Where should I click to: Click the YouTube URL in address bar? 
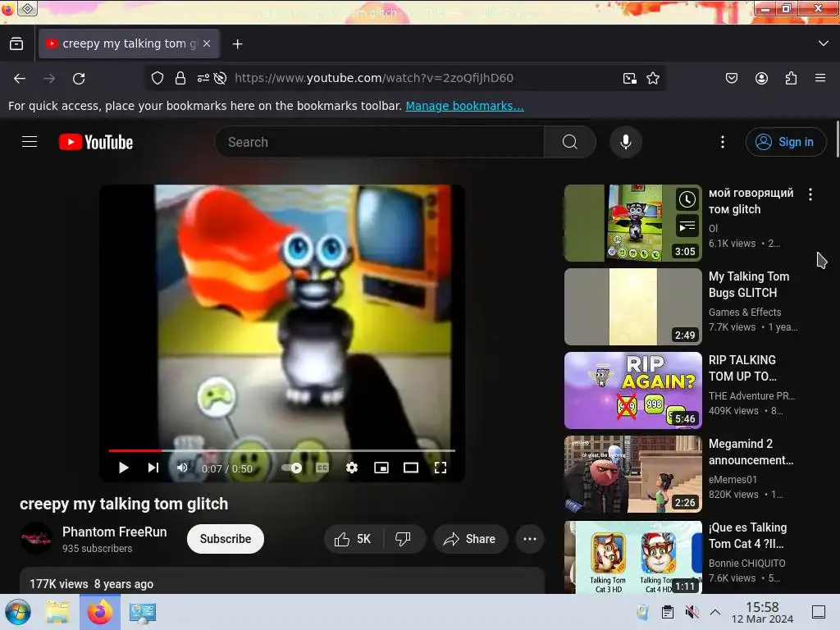coord(374,78)
